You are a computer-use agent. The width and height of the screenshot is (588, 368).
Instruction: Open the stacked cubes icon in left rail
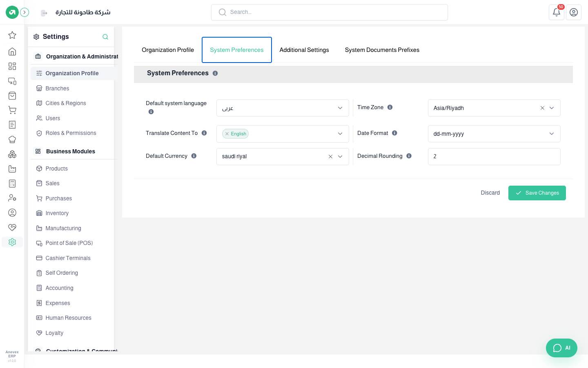click(x=12, y=154)
